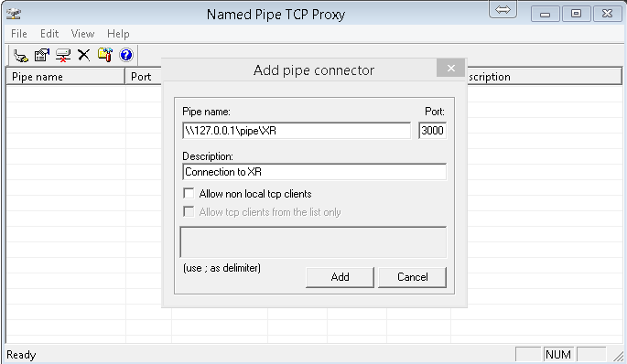Click the delete X toolbar icon
The width and height of the screenshot is (627, 364).
coord(83,55)
